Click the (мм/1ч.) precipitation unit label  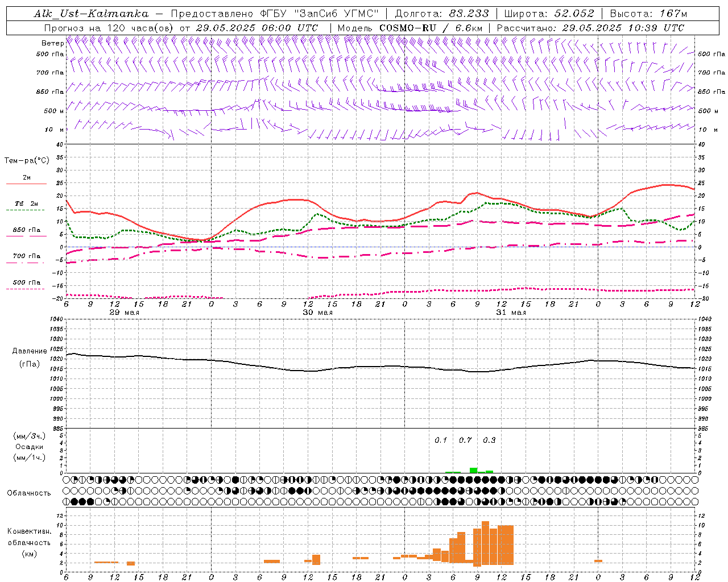29,458
